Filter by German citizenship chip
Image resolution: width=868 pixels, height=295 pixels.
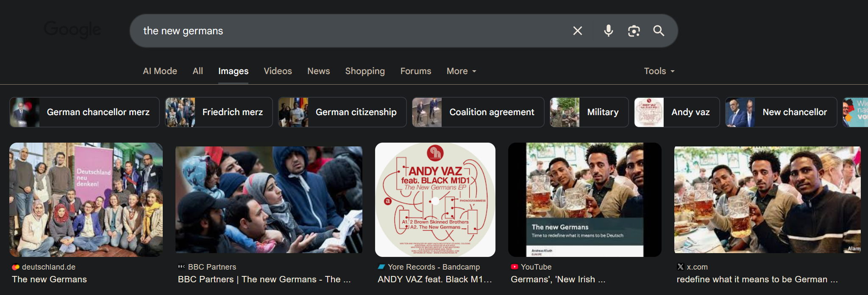click(342, 112)
